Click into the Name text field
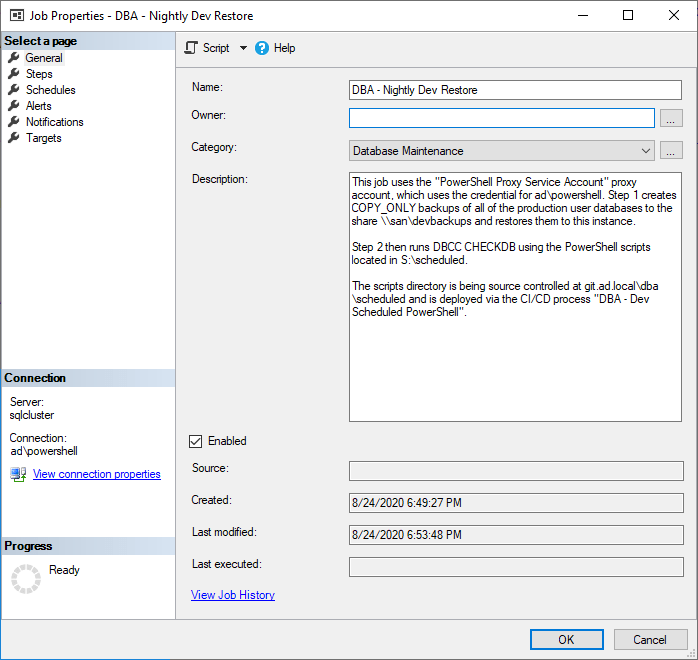This screenshot has height=660, width=698. tap(515, 90)
